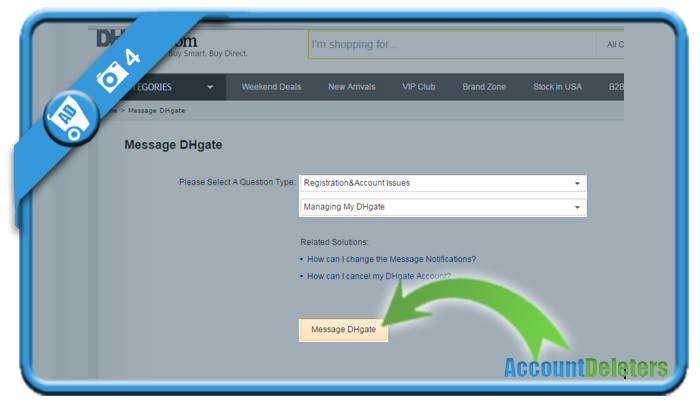This screenshot has height=407, width=700.
Task: Open the Registration&Account Issues dropdown
Action: coord(443,183)
